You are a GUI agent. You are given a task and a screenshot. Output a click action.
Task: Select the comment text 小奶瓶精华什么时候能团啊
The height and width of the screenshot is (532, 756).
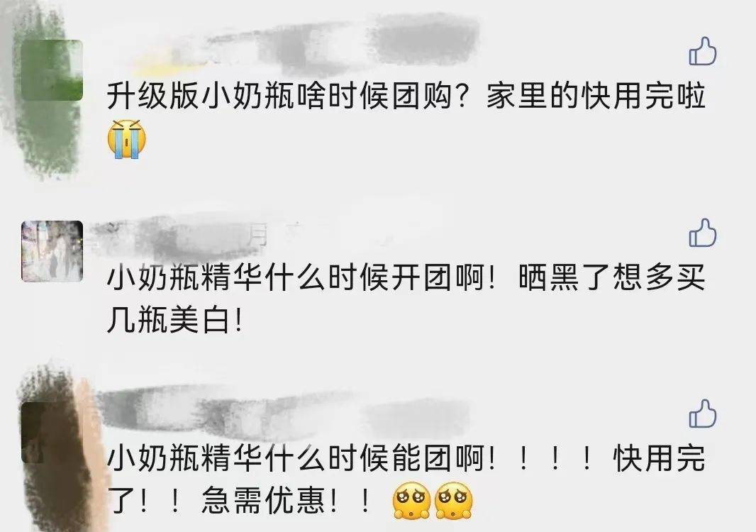click(301, 458)
